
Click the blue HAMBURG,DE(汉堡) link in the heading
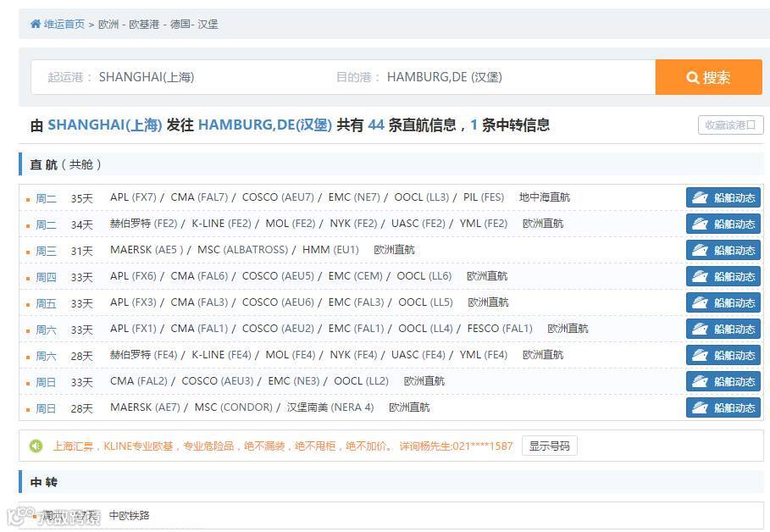pyautogui.click(x=265, y=125)
